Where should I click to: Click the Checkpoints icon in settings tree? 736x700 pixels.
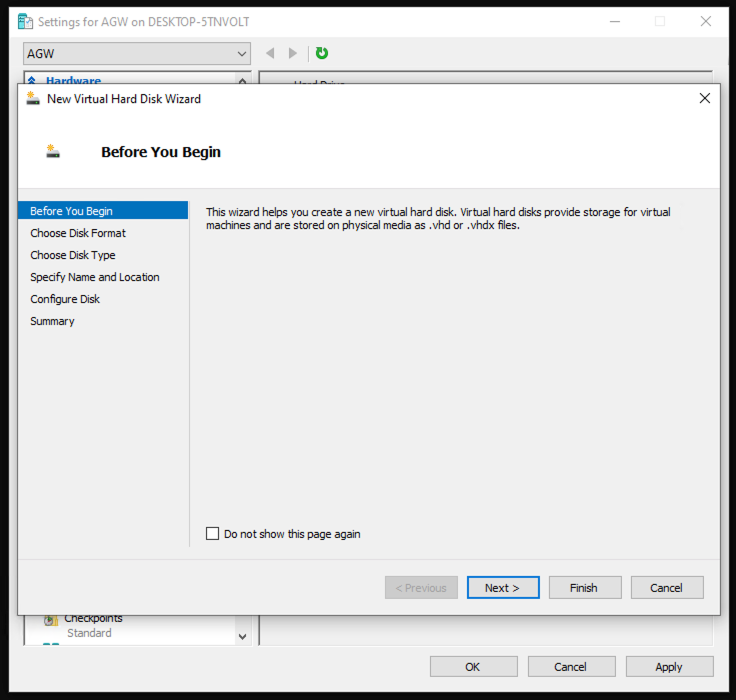[x=50, y=619]
